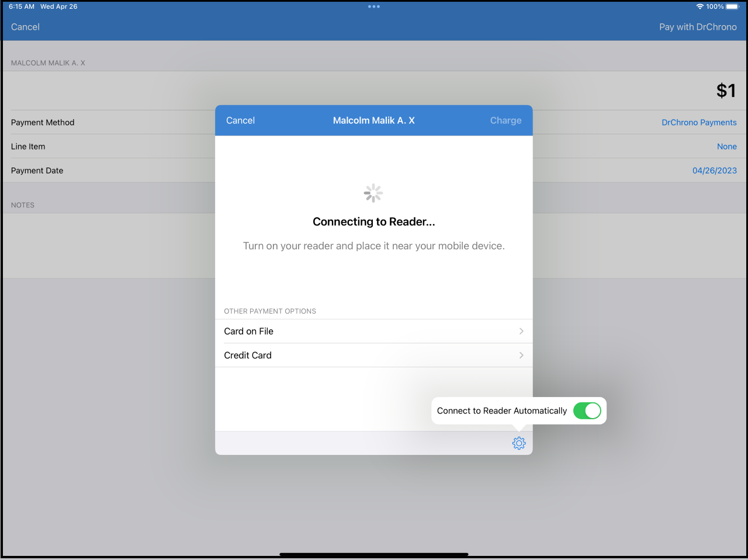Tap Charge in the dialog header

505,120
